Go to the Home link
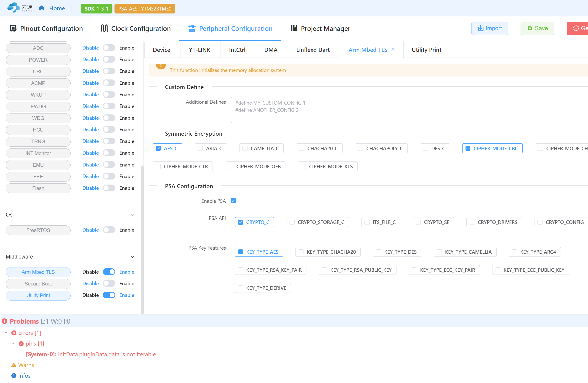Screen dimensions: 588x383 tap(57, 8)
